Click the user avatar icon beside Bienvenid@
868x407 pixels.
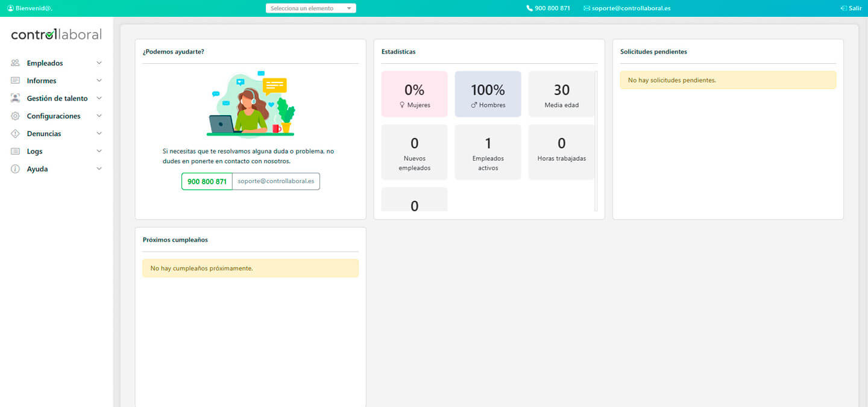pos(10,8)
